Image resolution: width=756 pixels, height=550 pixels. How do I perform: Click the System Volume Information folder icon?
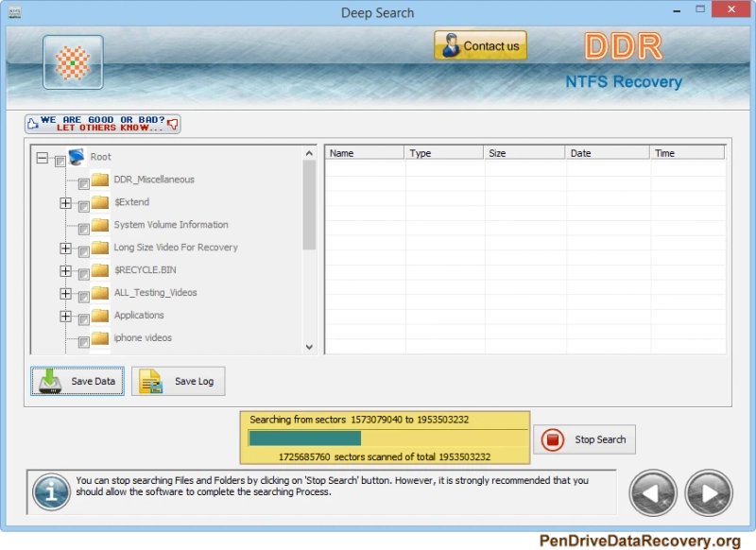click(x=100, y=225)
